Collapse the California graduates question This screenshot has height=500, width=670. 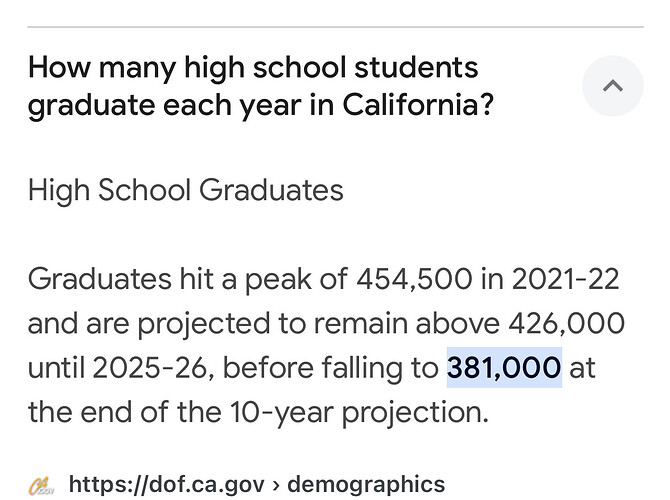tap(612, 85)
